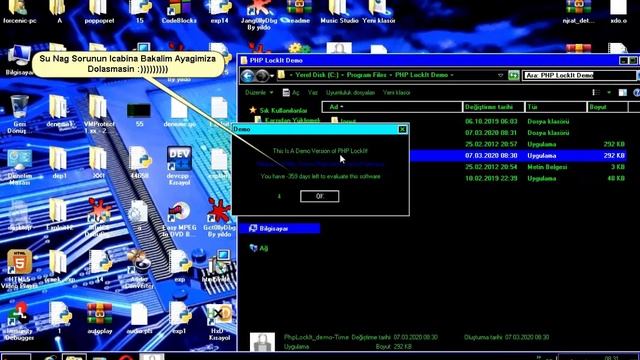Open the Denetim Masası desktop icon
The height and width of the screenshot is (360, 640).
(x=19, y=167)
